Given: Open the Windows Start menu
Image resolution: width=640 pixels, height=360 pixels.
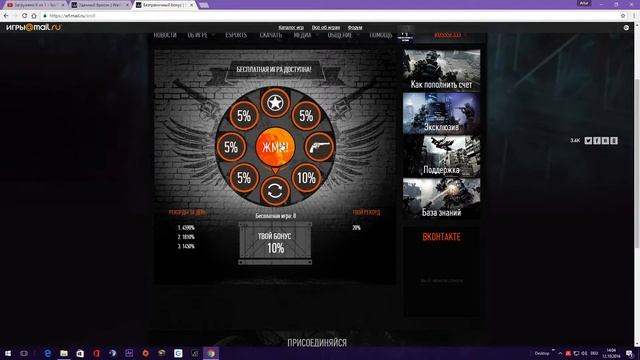Looking at the screenshot, I should 8,353.
